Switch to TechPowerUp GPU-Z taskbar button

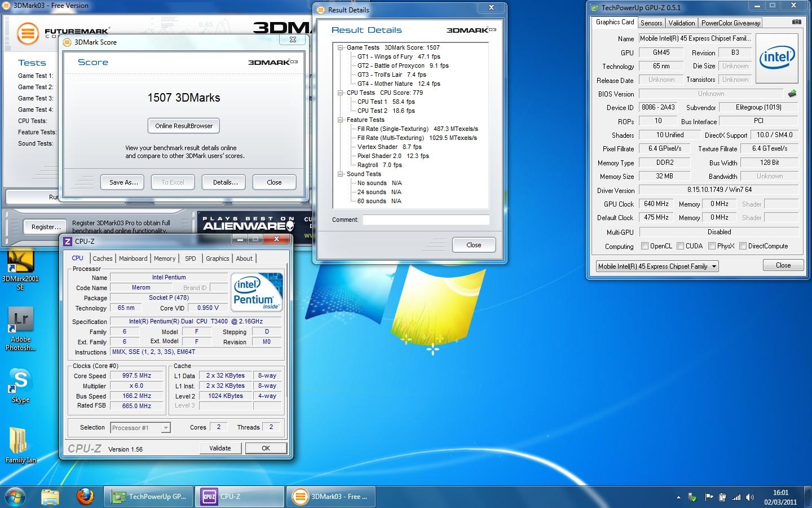pos(149,497)
